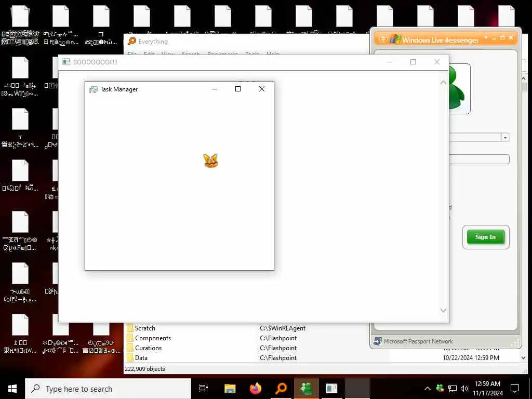Minimize the Windows Live Messenger window
Screen dimensions: 532x399
(x=494, y=38)
